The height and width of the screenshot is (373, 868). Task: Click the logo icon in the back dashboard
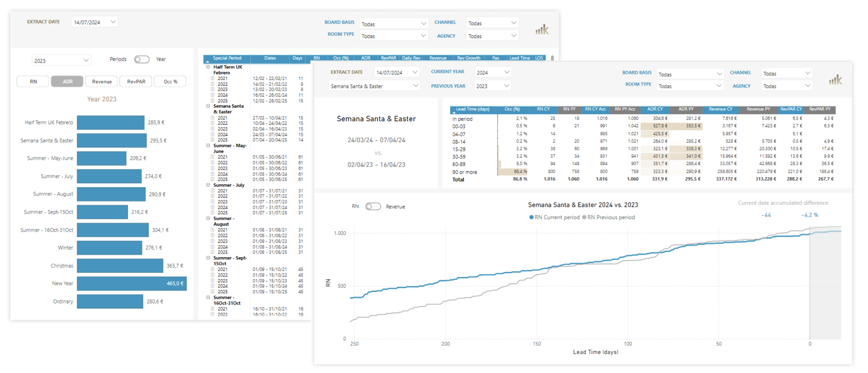point(542,30)
